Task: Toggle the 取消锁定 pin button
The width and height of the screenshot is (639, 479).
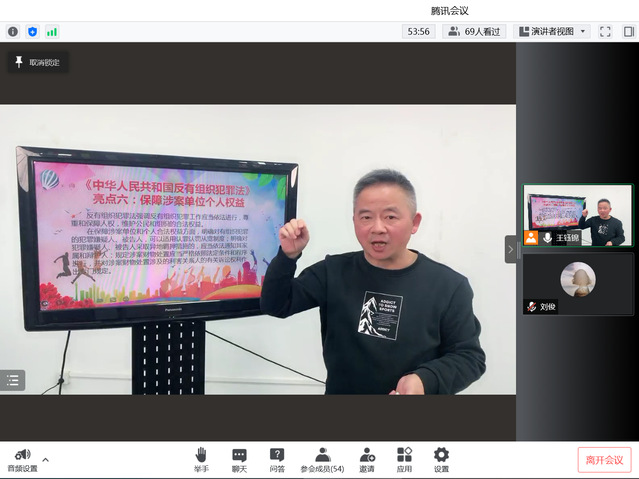Action: point(38,62)
